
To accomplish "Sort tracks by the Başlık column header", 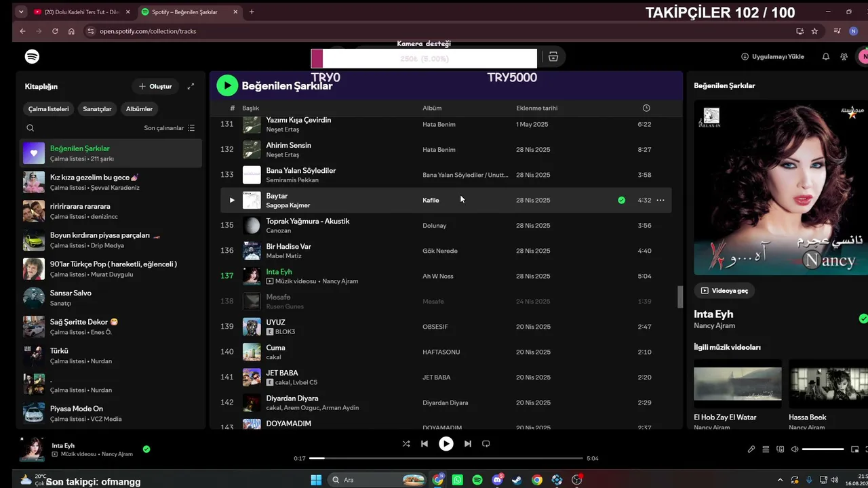I will (251, 108).
